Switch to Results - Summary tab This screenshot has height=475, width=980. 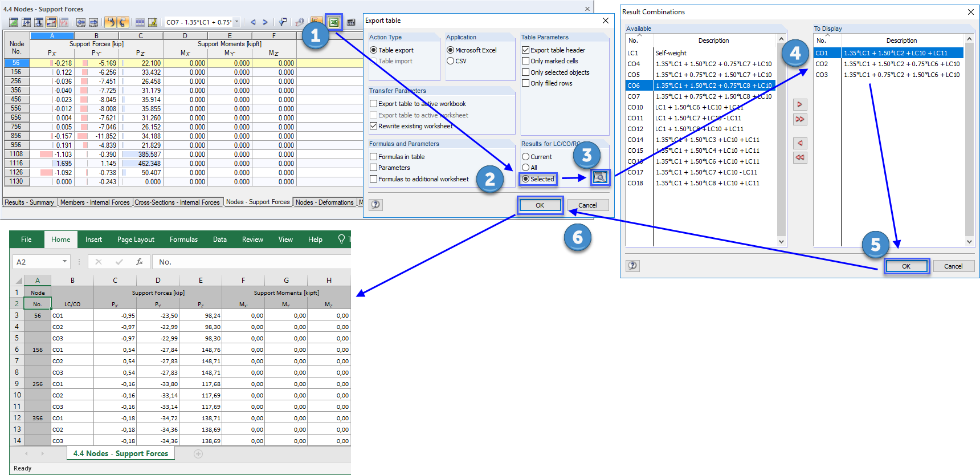pos(29,202)
